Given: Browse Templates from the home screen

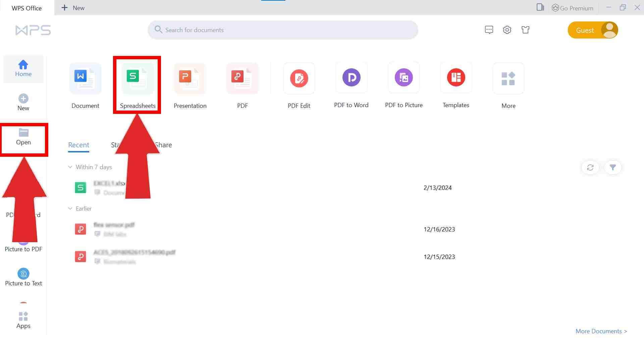Looking at the screenshot, I should point(456,77).
